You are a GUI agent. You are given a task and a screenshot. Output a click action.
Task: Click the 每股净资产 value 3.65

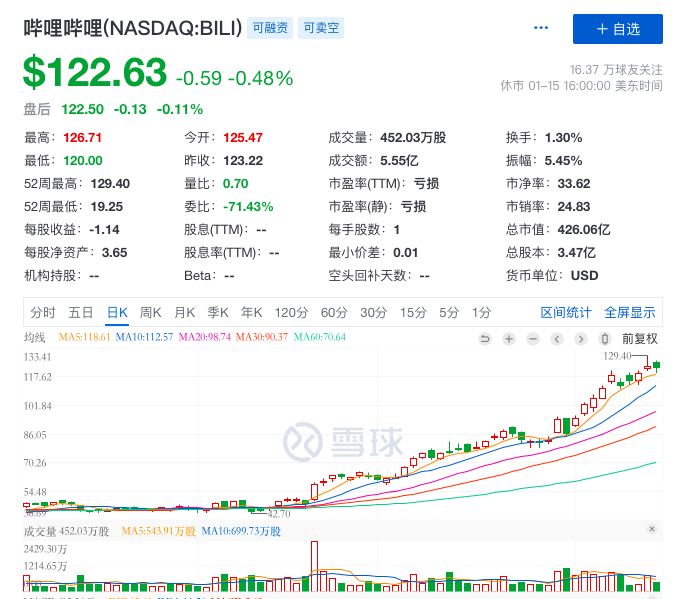114,253
